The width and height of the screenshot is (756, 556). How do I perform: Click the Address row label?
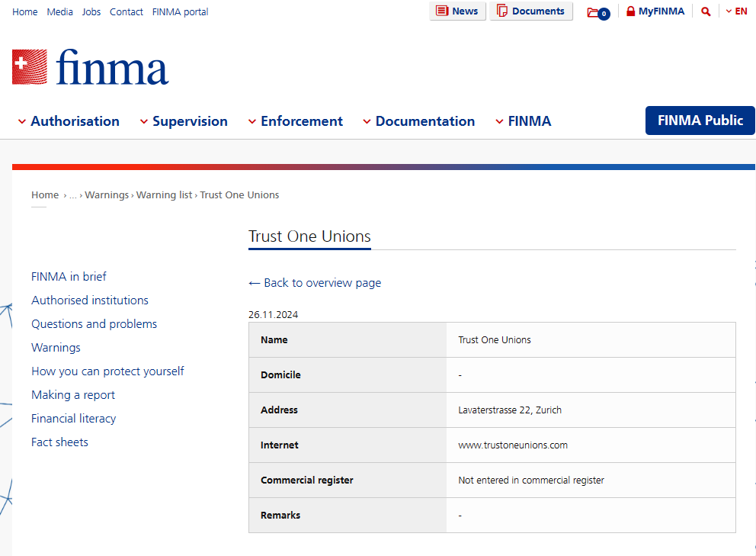tap(279, 410)
